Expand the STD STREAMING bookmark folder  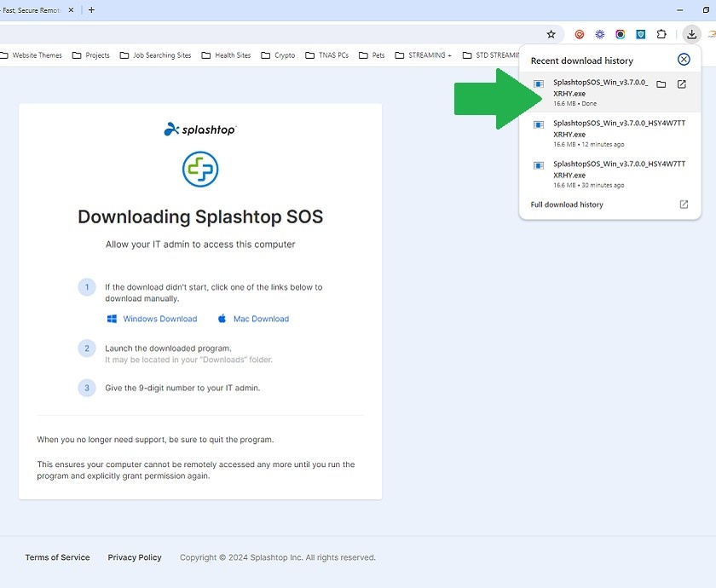(491, 55)
